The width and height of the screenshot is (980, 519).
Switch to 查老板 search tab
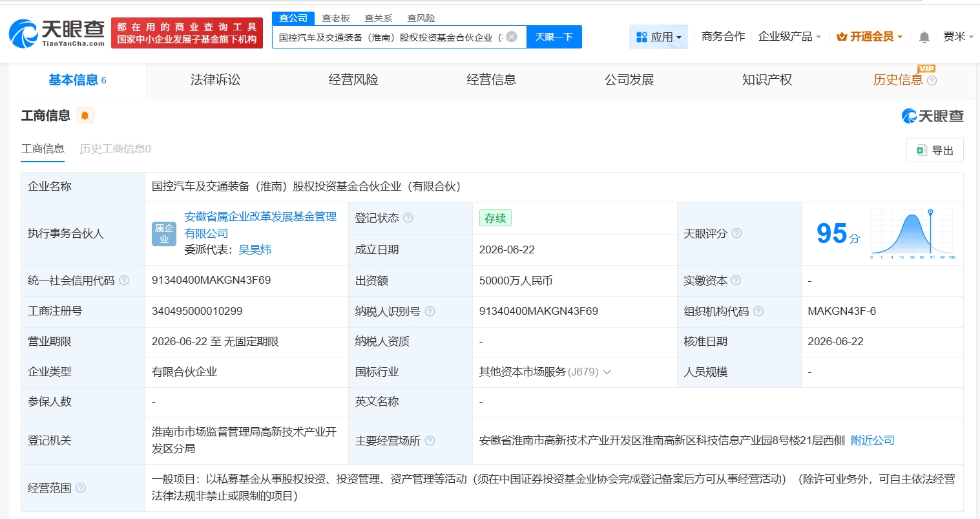click(336, 18)
